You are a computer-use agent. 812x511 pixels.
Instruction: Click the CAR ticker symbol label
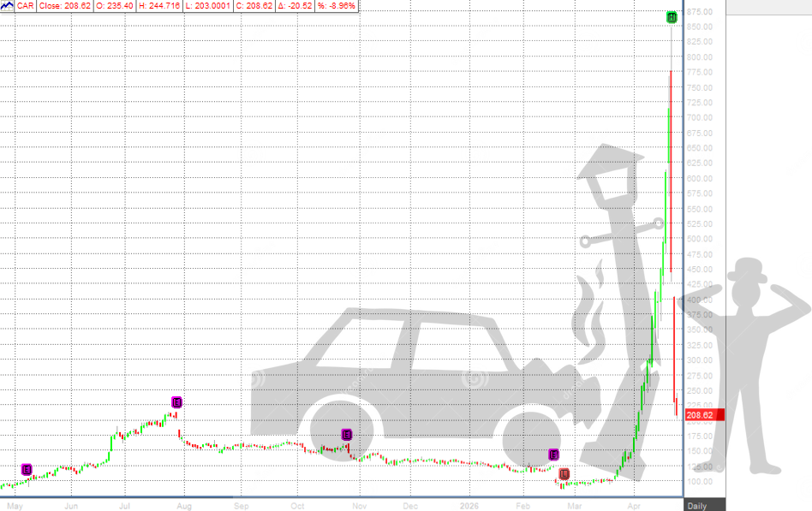click(x=28, y=5)
